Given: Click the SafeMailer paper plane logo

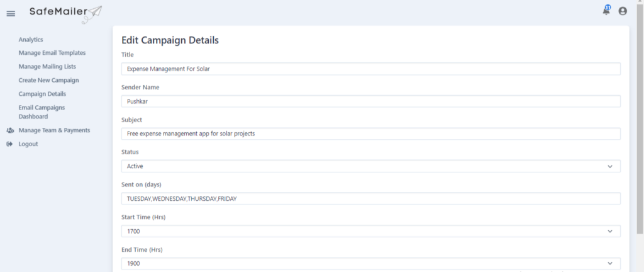Looking at the screenshot, I should (65, 14).
